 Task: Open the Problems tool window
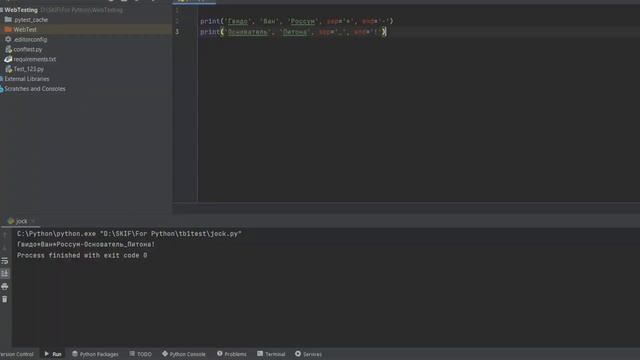(x=232, y=354)
